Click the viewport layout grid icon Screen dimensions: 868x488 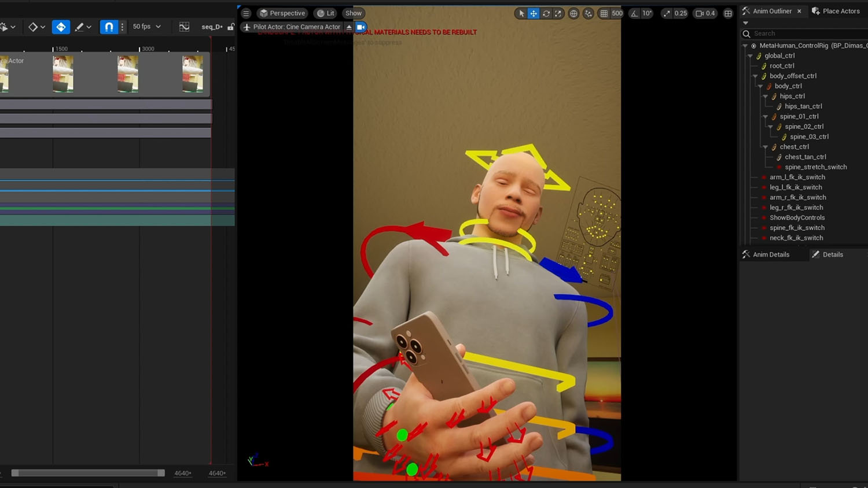point(728,13)
